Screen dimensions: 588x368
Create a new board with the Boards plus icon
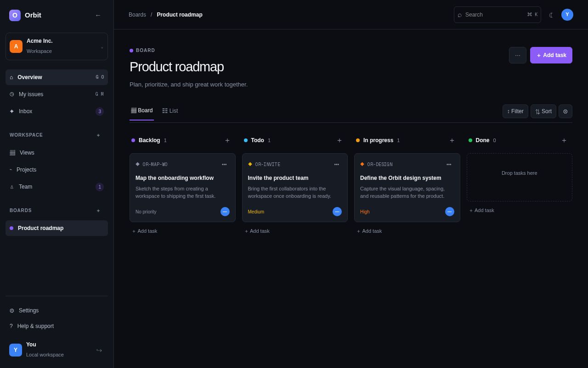click(98, 211)
